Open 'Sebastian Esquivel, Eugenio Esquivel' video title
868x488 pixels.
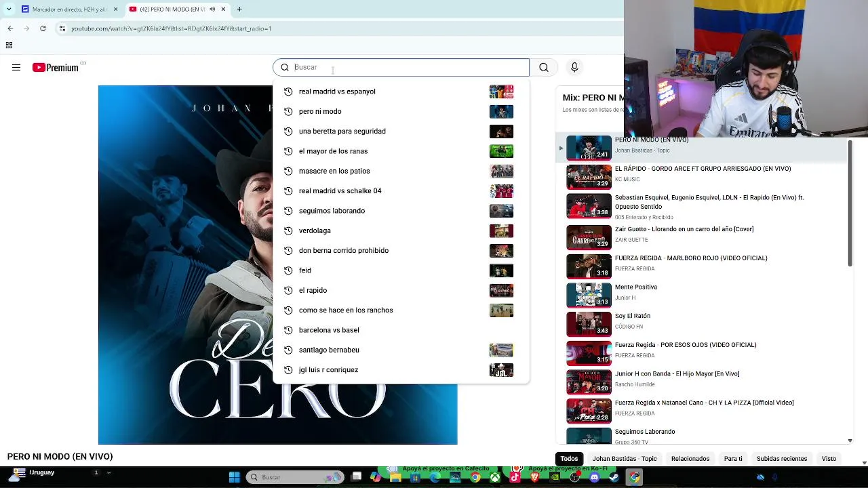coord(709,202)
